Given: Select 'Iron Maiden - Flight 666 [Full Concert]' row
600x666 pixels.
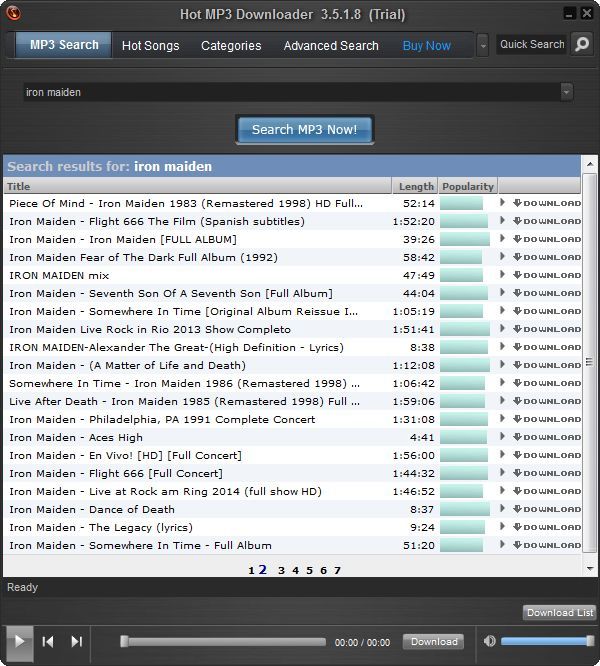Looking at the screenshot, I should pos(292,473).
